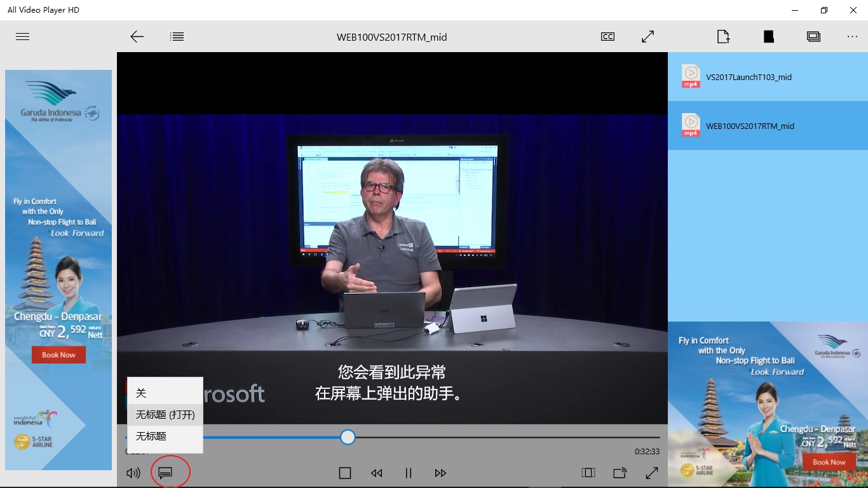Click Book Now on the Garuda Indonesia ad
The height and width of the screenshot is (488, 868).
[x=58, y=355]
